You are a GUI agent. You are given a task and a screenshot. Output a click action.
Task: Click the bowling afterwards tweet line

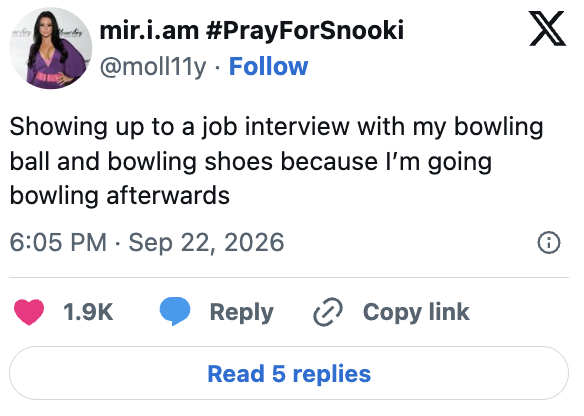120,196
